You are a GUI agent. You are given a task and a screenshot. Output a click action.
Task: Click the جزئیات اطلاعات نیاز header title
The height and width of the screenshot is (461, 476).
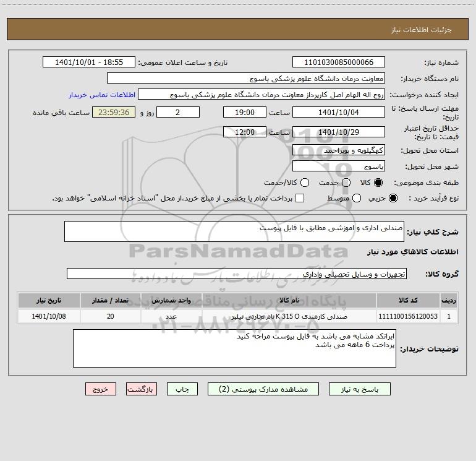pyautogui.click(x=422, y=30)
